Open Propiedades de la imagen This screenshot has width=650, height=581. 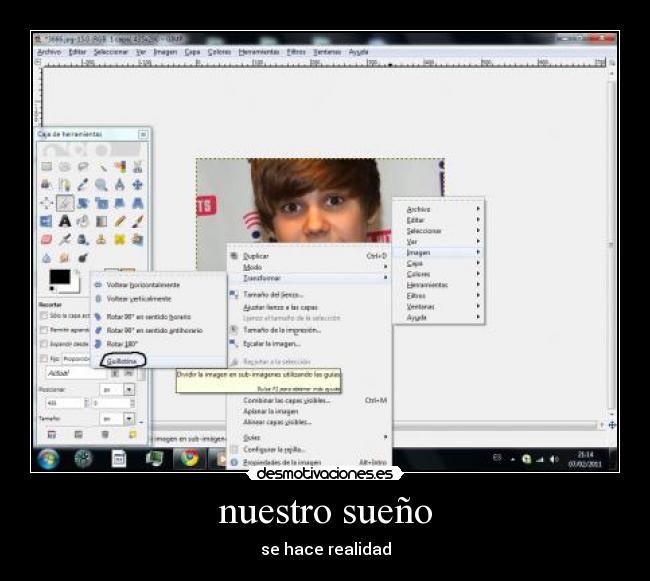(309, 462)
